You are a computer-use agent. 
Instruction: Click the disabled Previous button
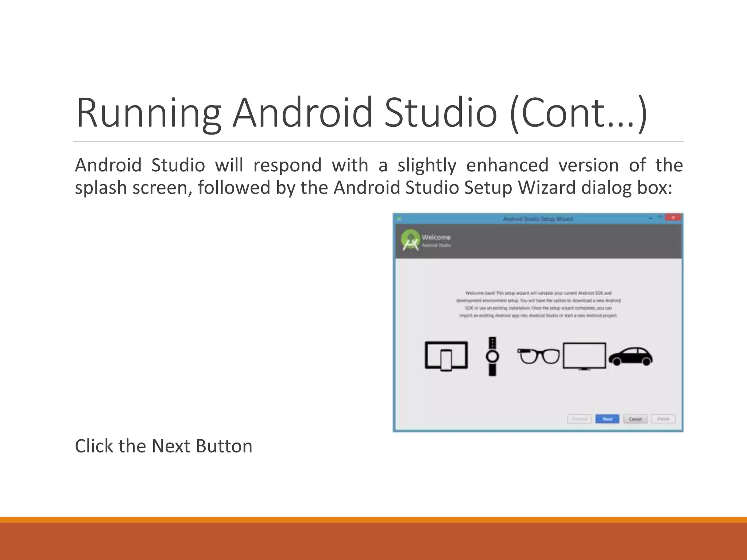point(579,419)
